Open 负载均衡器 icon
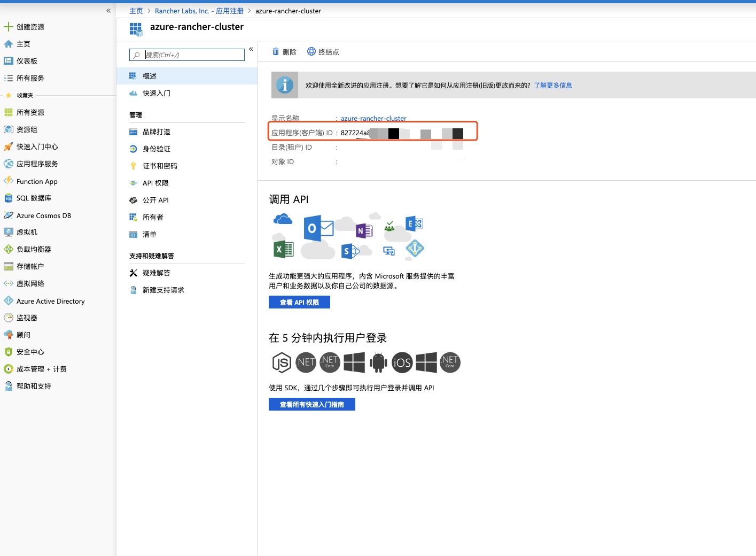Screen dimensions: 756x556 (x=8, y=249)
